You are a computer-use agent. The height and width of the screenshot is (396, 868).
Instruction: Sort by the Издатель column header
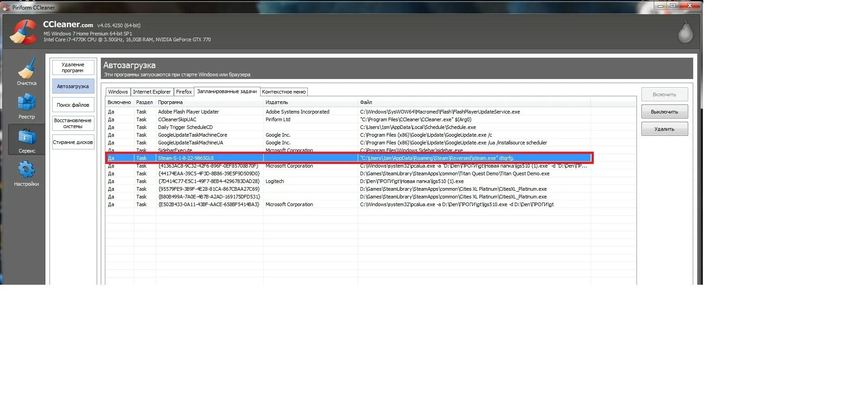coord(311,102)
